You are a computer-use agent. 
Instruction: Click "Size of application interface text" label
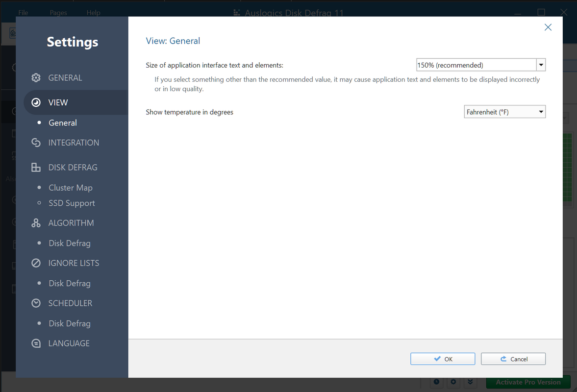(x=215, y=65)
